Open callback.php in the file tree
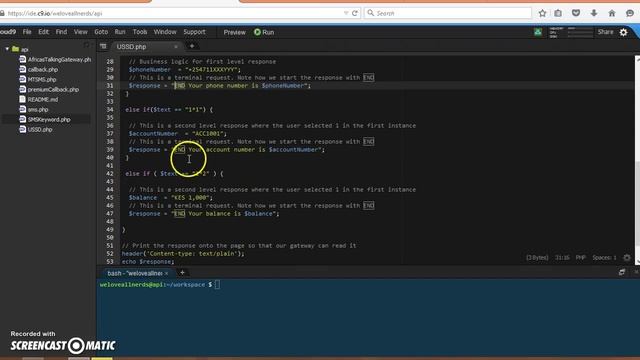640x360 pixels. (x=42, y=69)
